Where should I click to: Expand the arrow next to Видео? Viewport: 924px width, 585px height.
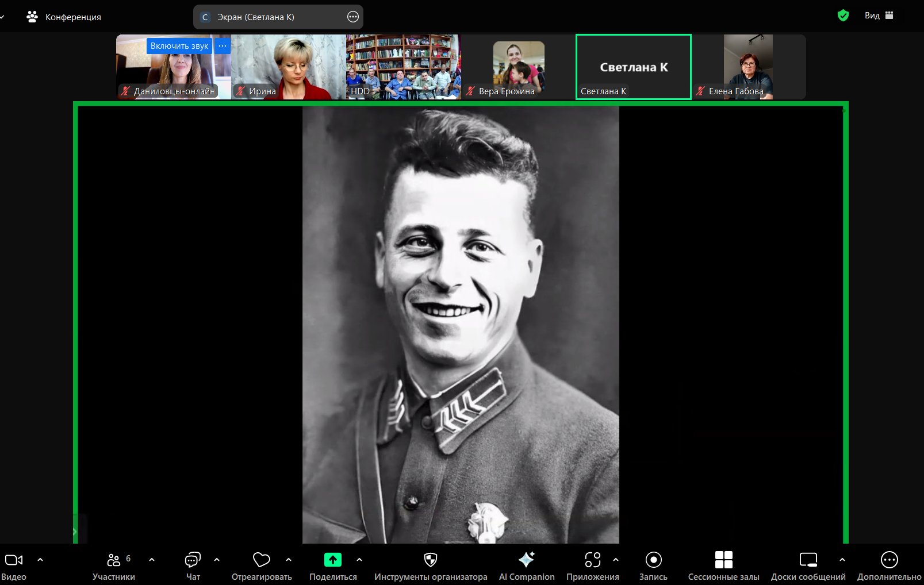click(40, 559)
